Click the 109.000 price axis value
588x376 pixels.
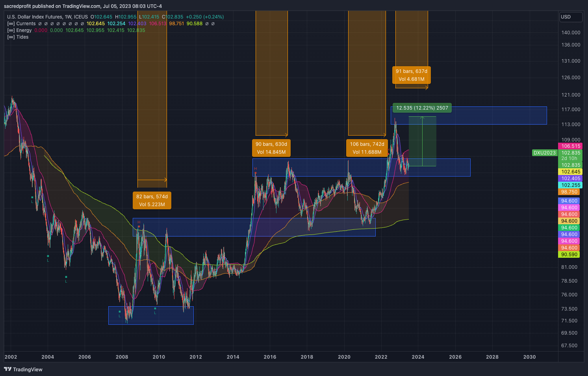tap(571, 140)
